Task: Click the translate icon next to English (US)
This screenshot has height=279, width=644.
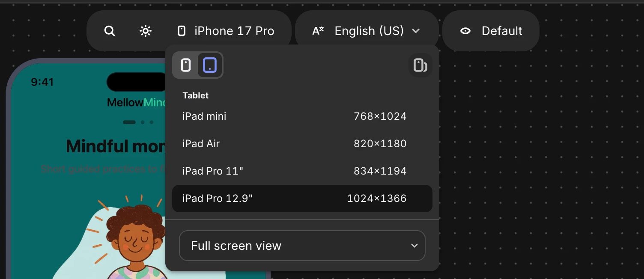Action: point(318,31)
